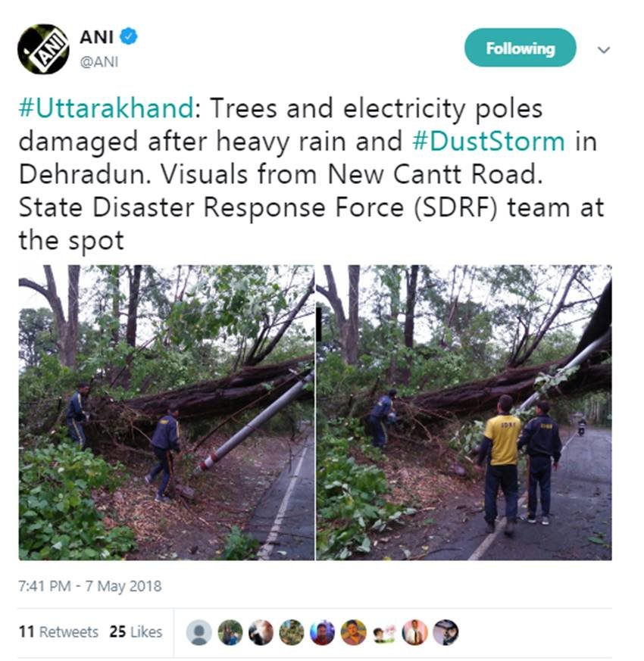This screenshot has height=661, width=644.
Task: Open the right photo with SDRF personnel
Action: [464, 413]
